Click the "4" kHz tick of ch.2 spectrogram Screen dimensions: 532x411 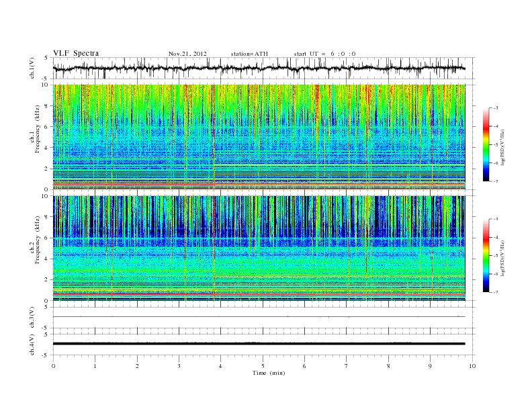tap(46, 259)
